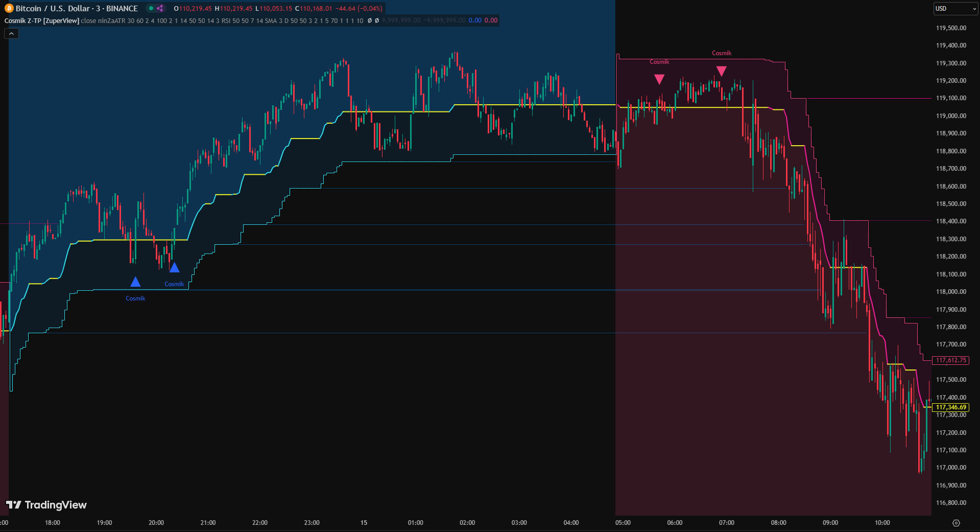Screen dimensions: 980x532
Task: Open chart settings hexagon gear icon
Action: coord(956,523)
